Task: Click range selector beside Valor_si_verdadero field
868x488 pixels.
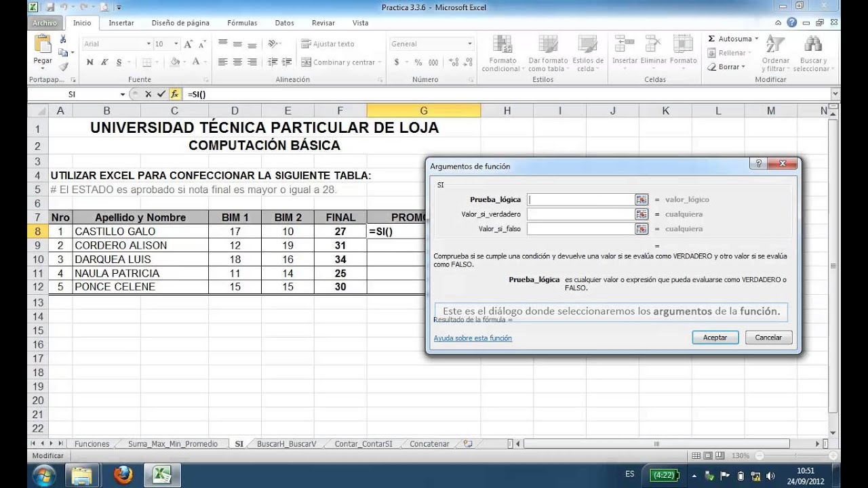Action: click(642, 214)
